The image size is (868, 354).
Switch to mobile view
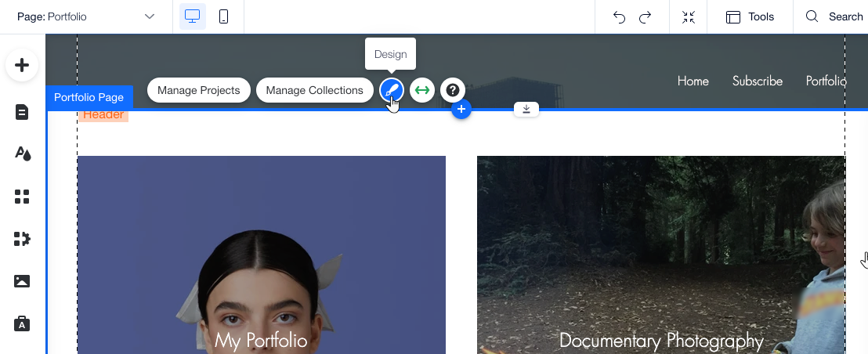click(x=223, y=16)
